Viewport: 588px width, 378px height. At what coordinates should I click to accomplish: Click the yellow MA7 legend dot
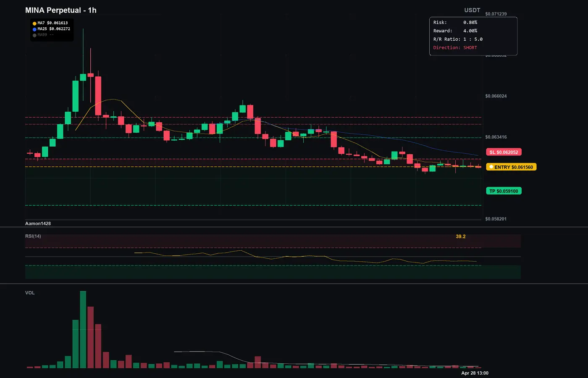point(34,24)
